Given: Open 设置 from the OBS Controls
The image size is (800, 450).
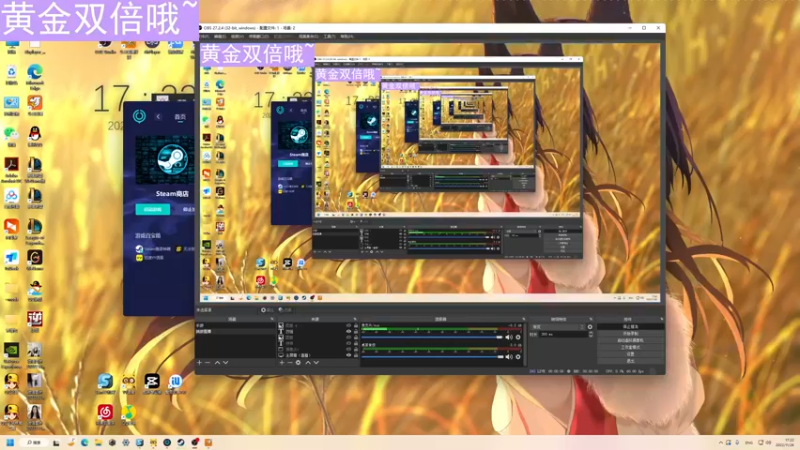Looking at the screenshot, I should coord(631,354).
